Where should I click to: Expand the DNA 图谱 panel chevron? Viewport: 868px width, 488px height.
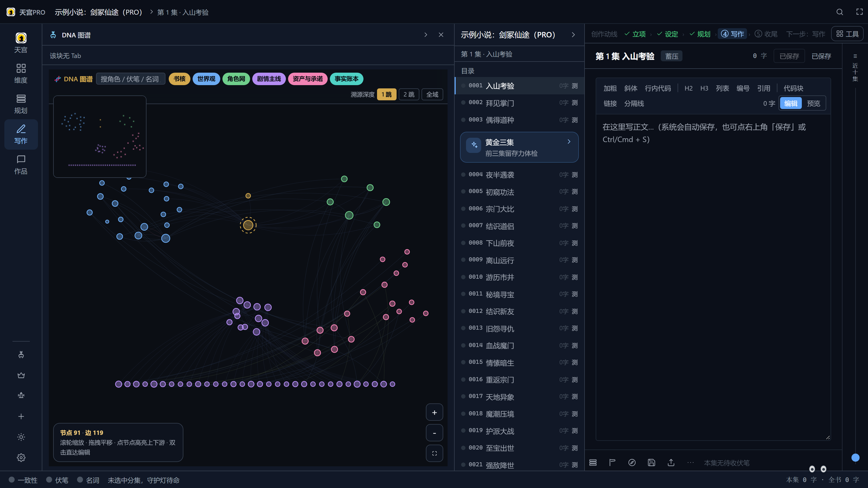pyautogui.click(x=426, y=35)
